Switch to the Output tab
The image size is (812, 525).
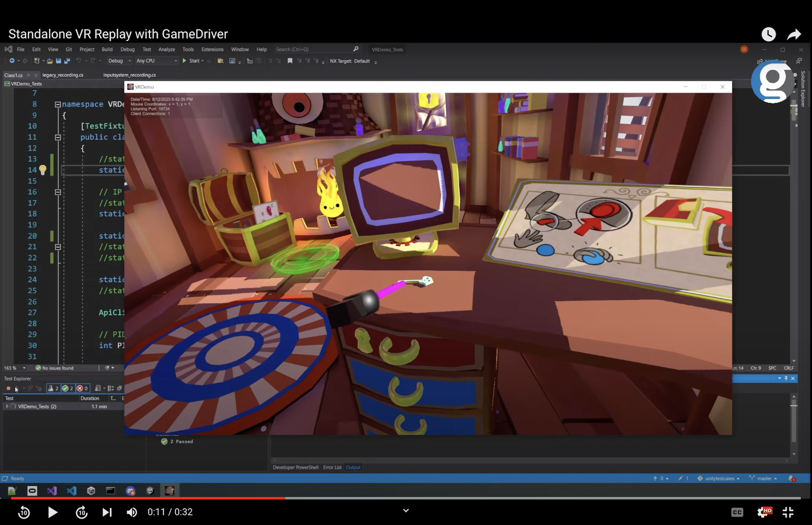[x=353, y=467]
